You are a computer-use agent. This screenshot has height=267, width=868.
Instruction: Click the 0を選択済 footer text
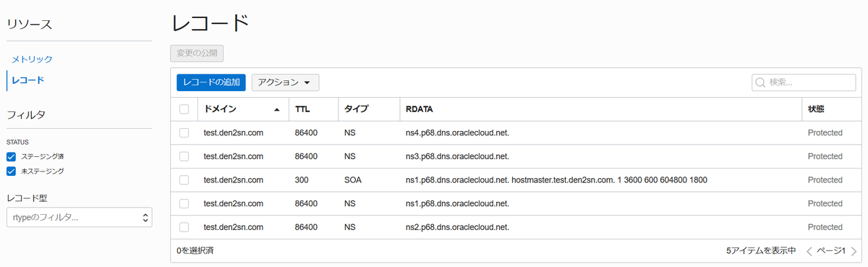point(195,251)
